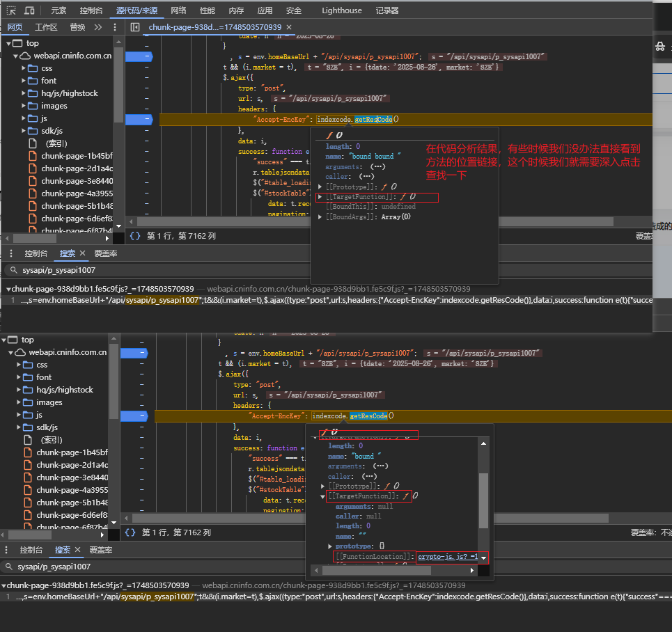This screenshot has width=672, height=632.
Task: Collapse the top frame in upper navigator tree
Action: click(8, 43)
